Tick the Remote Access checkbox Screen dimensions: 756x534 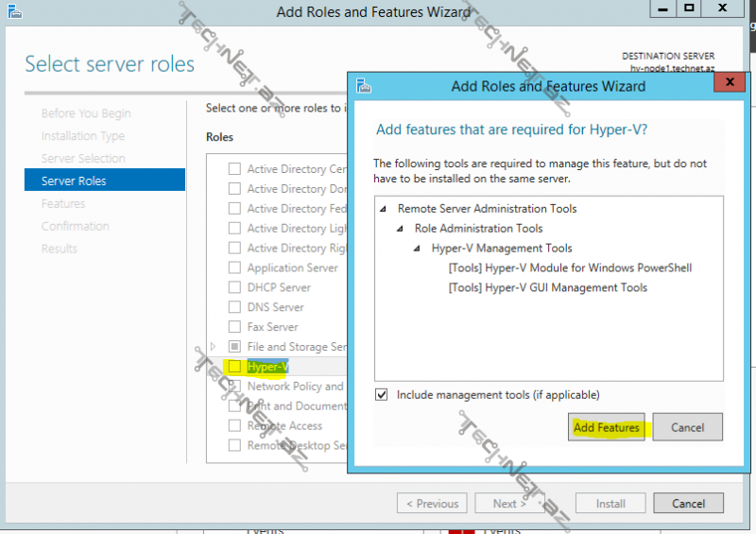(x=234, y=426)
